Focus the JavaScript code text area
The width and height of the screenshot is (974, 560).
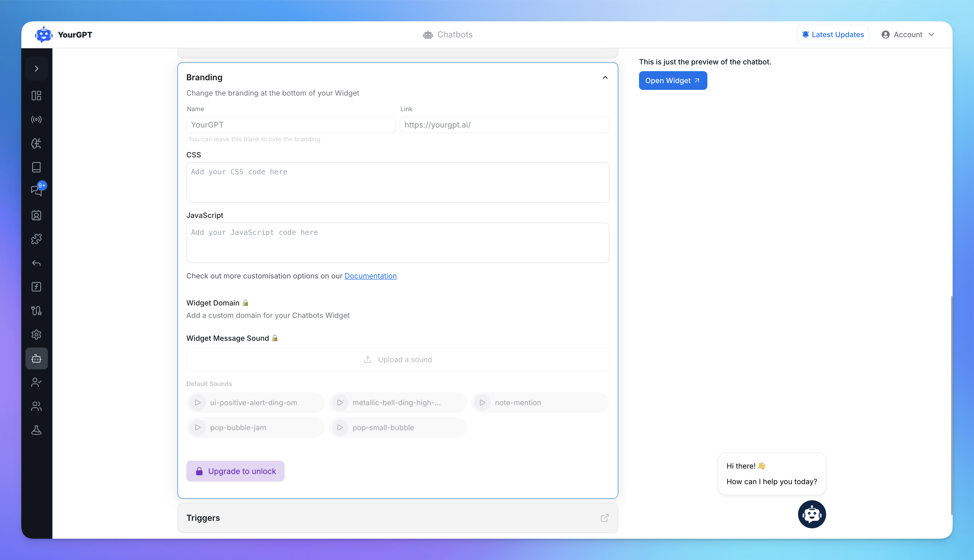(398, 243)
